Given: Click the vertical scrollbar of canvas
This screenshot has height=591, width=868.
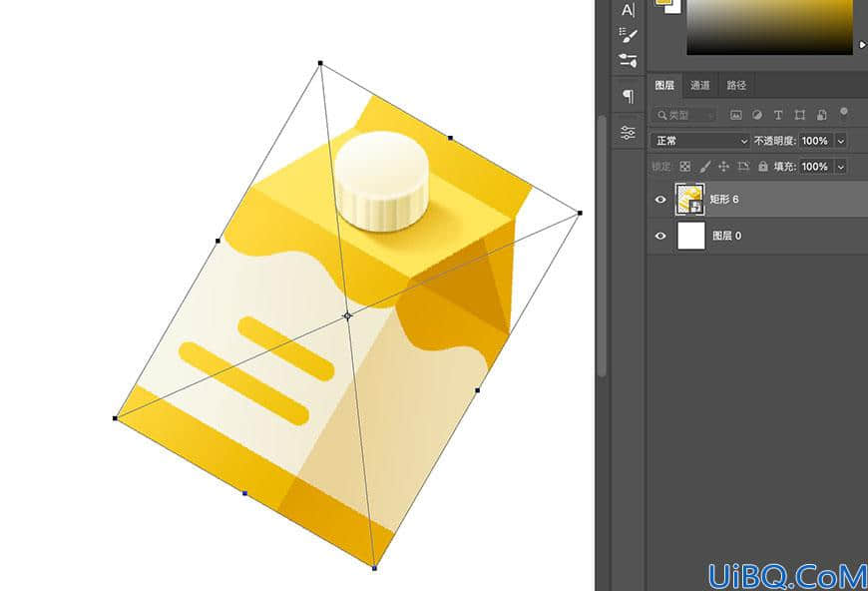Looking at the screenshot, I should coord(602,247).
